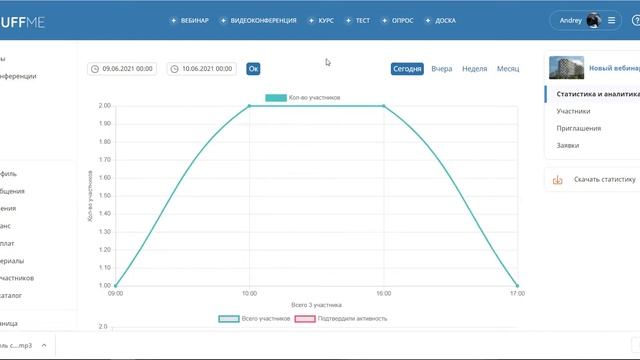Open the Новый вебинар thumbnail image

pyautogui.click(x=567, y=68)
